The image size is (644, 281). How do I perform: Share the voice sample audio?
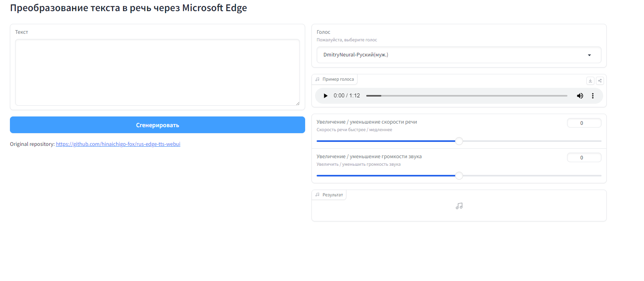600,81
